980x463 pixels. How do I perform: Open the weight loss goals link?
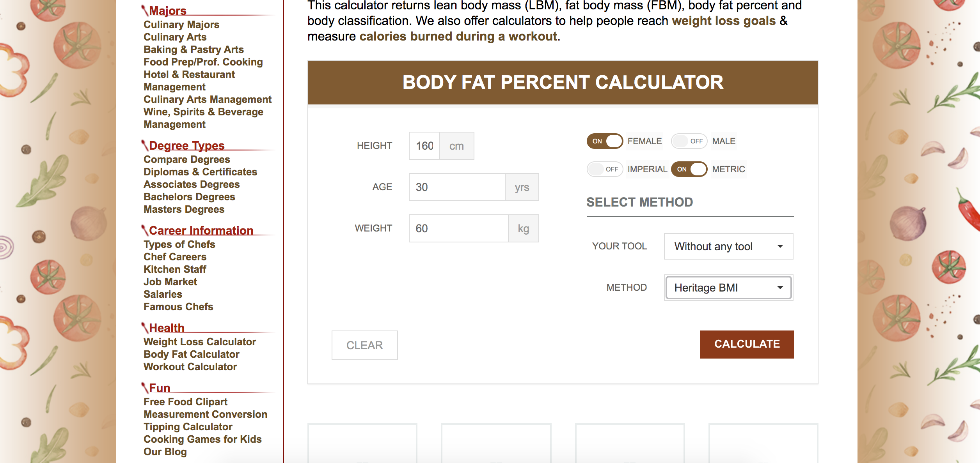click(723, 21)
